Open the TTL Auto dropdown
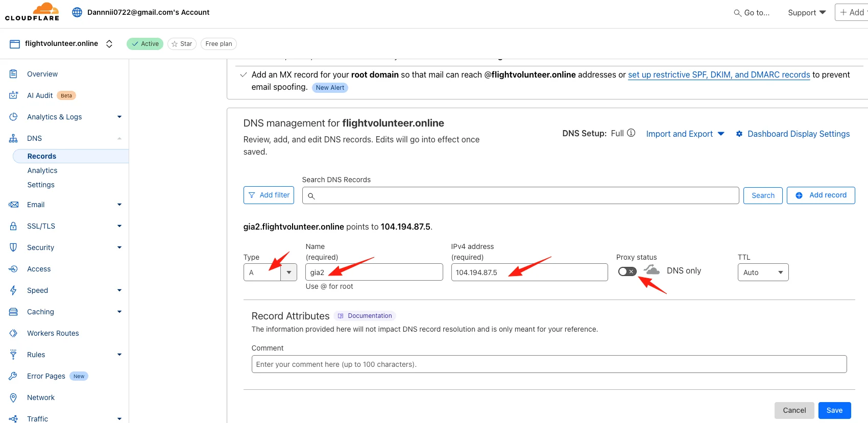Viewport: 868px width, 423px height. click(763, 272)
